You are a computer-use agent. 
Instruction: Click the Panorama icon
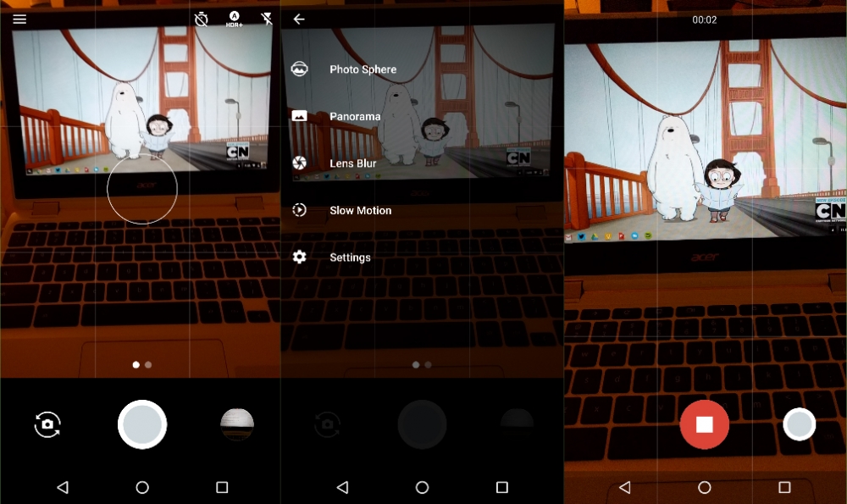(299, 115)
